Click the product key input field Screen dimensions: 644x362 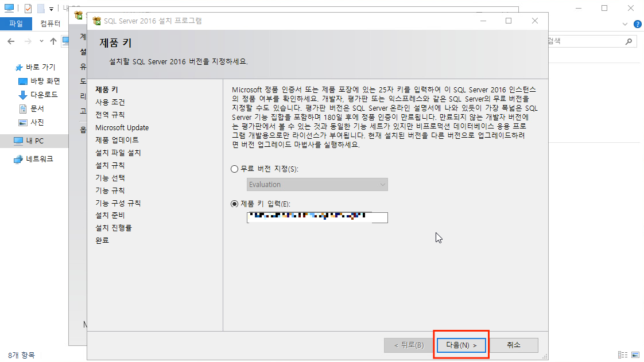(x=317, y=217)
